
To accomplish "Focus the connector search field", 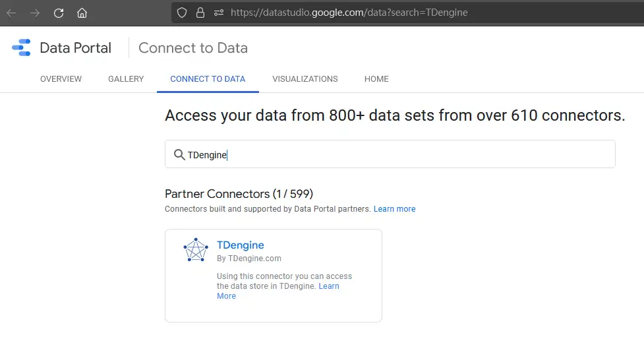I will point(395,154).
